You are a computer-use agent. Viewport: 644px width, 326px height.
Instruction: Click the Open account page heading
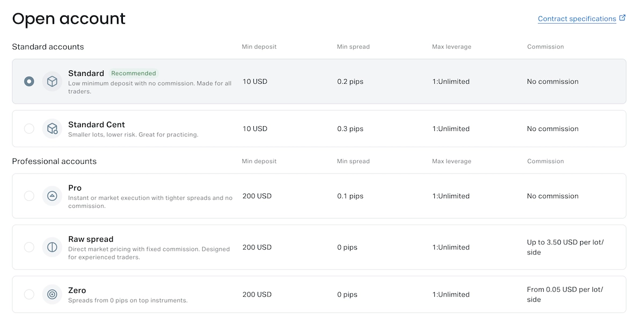coord(69,19)
